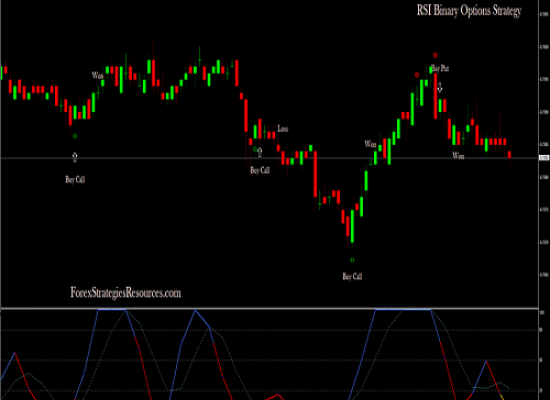Select the green circle above the first Buy Call arrow
This screenshot has width=550, height=400.
pyautogui.click(x=75, y=136)
